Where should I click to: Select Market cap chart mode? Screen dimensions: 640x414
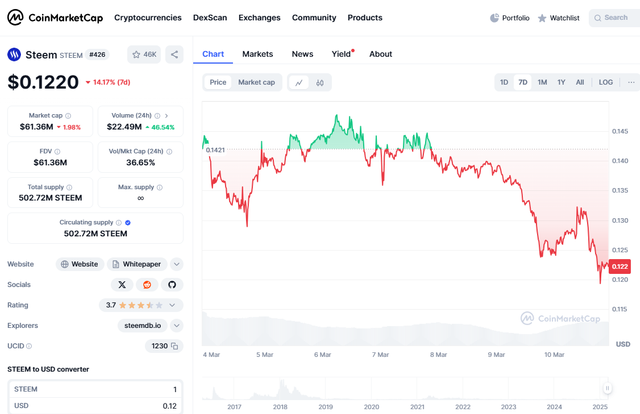(x=256, y=82)
